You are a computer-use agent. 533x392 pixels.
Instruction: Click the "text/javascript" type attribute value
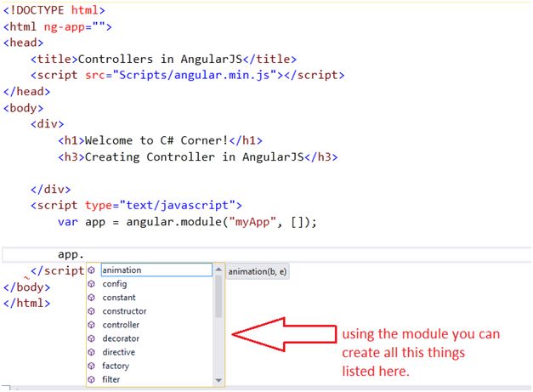pos(178,205)
